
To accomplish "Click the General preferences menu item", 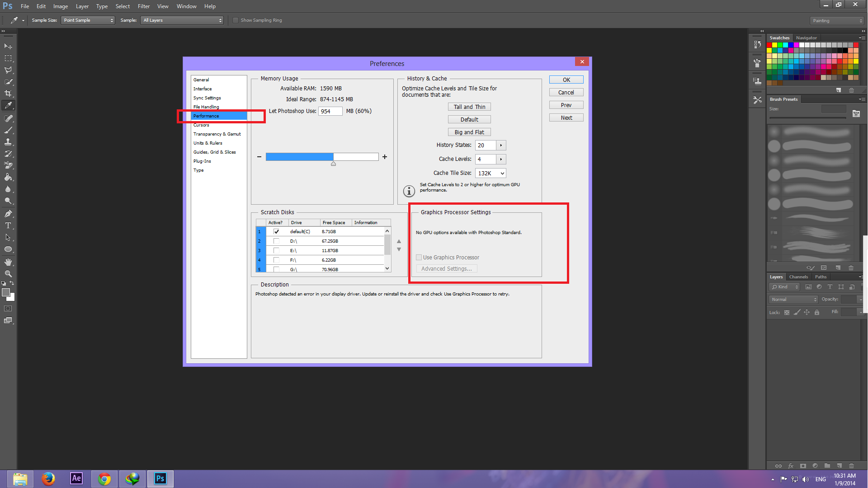I will [x=202, y=79].
